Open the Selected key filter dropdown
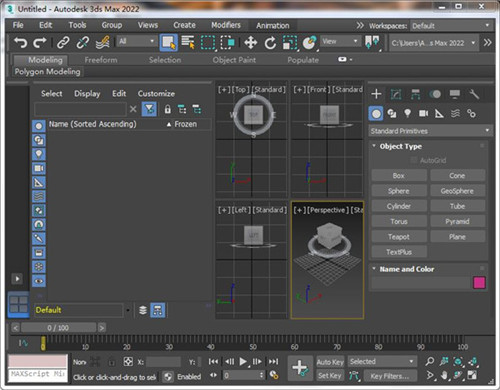 (x=382, y=362)
